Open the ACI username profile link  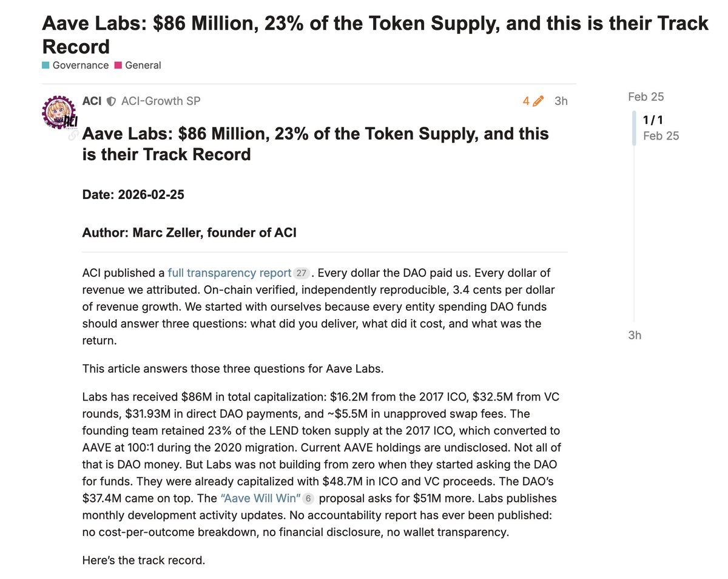pyautogui.click(x=92, y=101)
